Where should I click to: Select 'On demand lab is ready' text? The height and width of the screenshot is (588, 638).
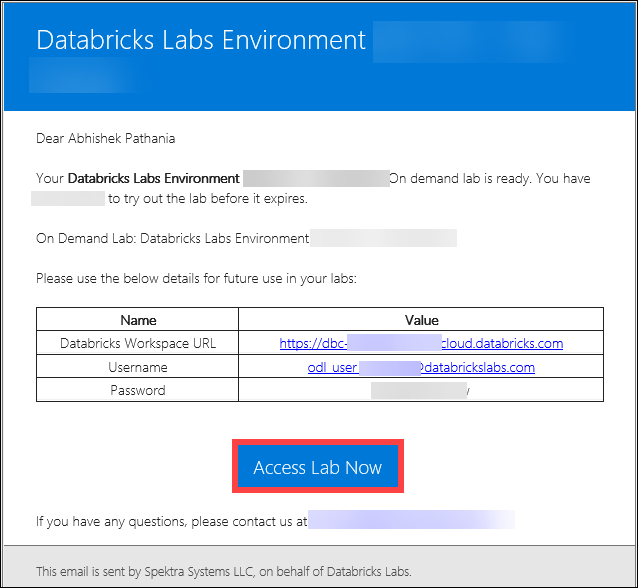[460, 178]
